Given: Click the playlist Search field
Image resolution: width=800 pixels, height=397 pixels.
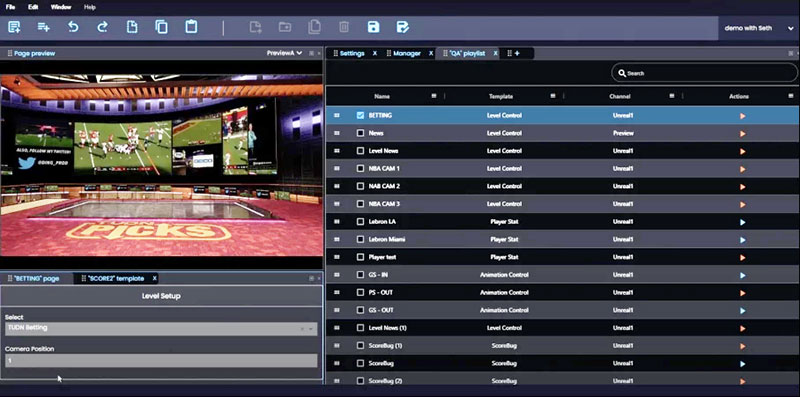Looking at the screenshot, I should tap(704, 73).
